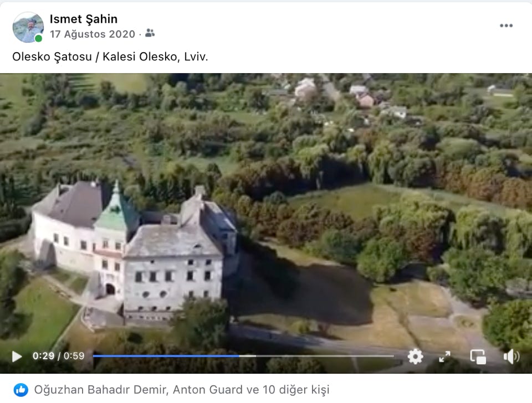The image size is (532, 403).
Task: Click the post caption text Olesko Şatosu
Action: [52, 56]
